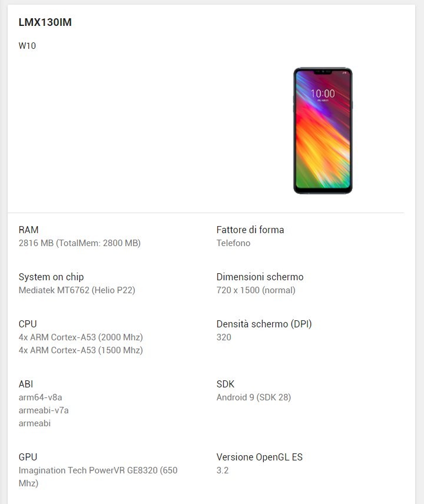Viewport: 424px width, 504px height.
Task: Select the armeabi-v7a ABI entry
Action: 44,410
